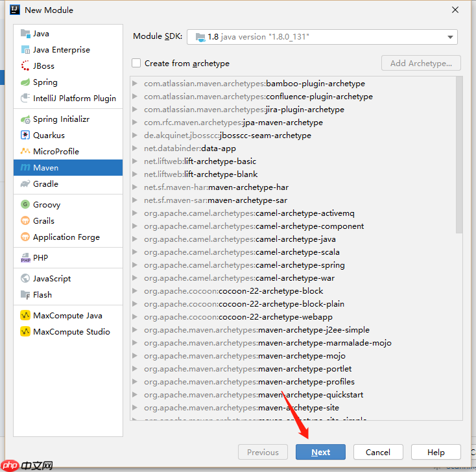This screenshot has height=472, width=476.
Task: Click the PHP module icon
Action: tap(25, 257)
